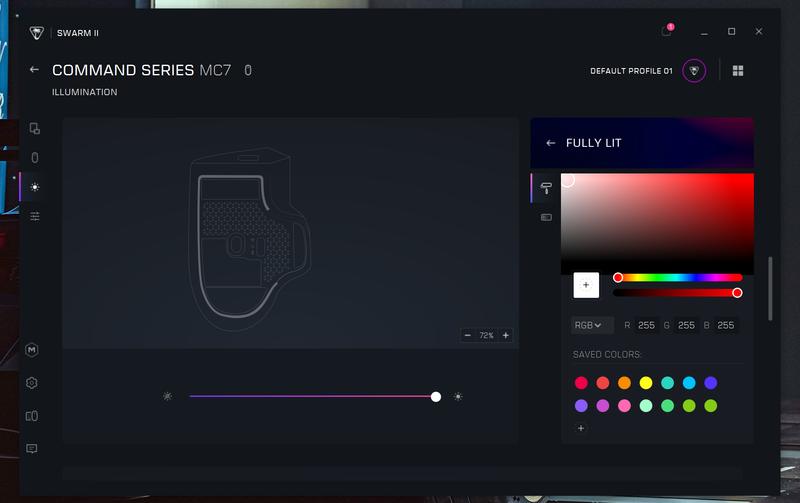Image resolution: width=800 pixels, height=503 pixels.
Task: Open the four-square grid view icon
Action: pos(738,70)
